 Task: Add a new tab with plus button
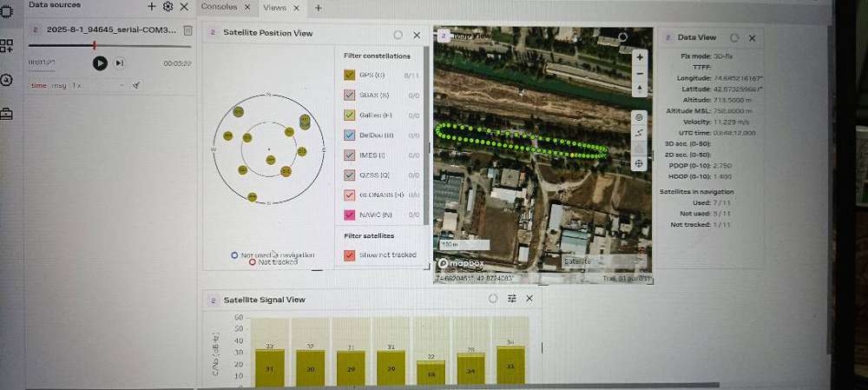click(318, 7)
